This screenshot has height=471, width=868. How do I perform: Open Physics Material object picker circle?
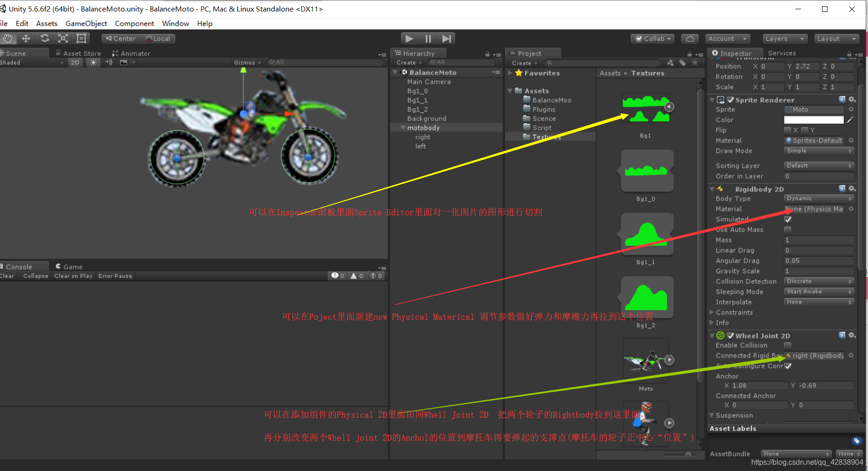[851, 209]
